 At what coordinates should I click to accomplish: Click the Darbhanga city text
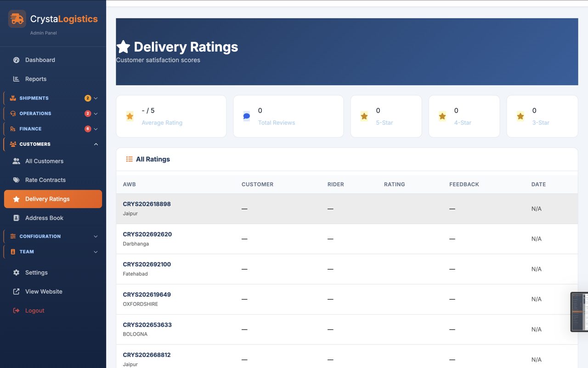(136, 244)
